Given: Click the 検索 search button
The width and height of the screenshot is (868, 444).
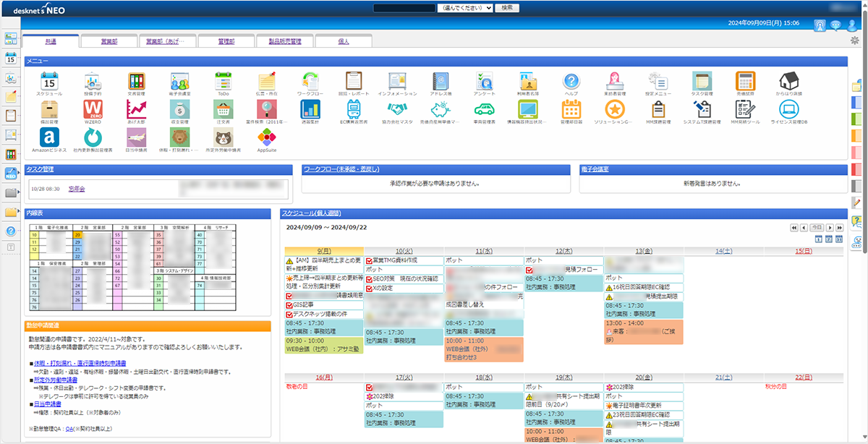Looking at the screenshot, I should (x=507, y=7).
